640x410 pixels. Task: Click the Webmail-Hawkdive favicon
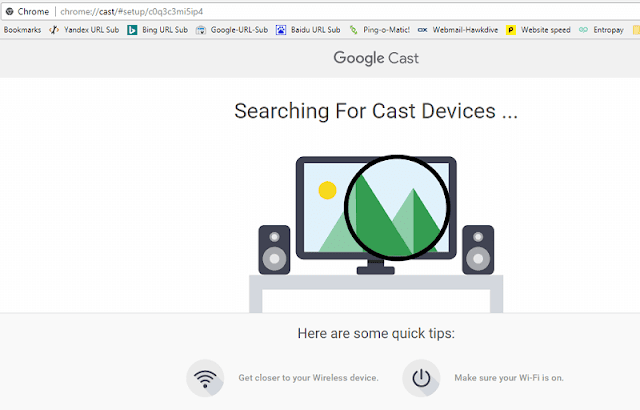423,30
